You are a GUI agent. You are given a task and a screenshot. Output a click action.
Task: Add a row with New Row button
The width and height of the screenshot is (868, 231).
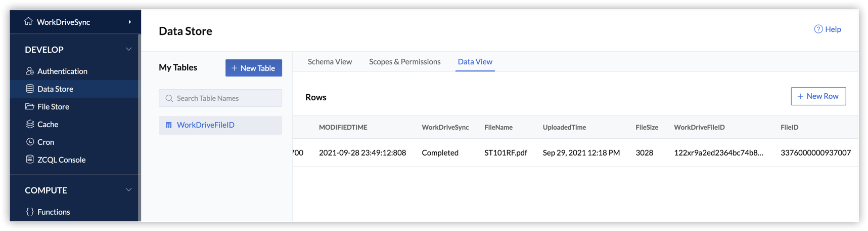818,96
